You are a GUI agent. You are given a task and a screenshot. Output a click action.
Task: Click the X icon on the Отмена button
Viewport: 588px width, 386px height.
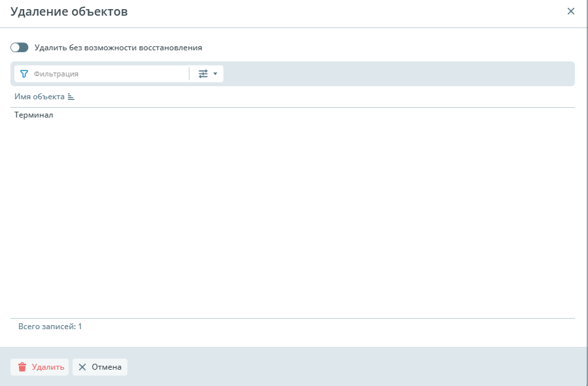pyautogui.click(x=82, y=367)
